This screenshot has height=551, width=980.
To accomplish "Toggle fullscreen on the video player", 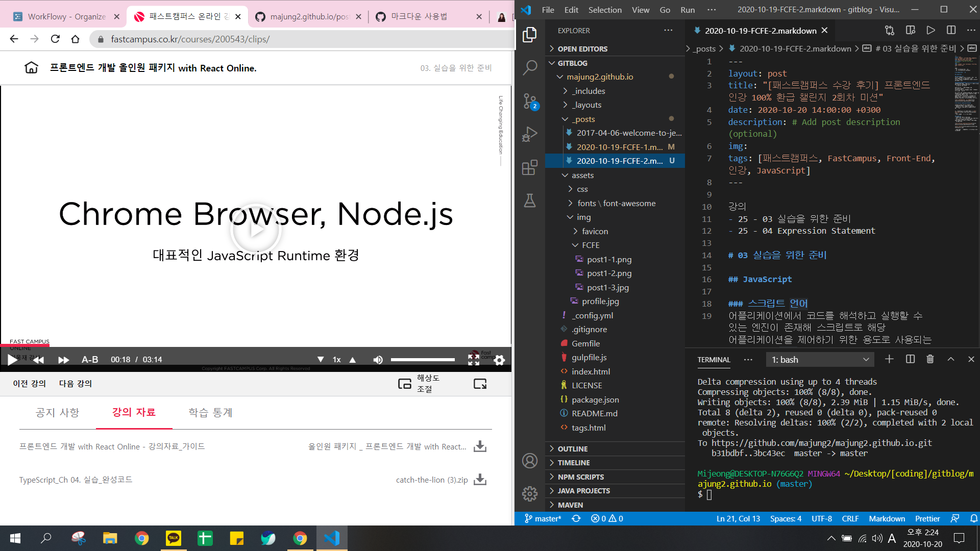I will pyautogui.click(x=474, y=360).
